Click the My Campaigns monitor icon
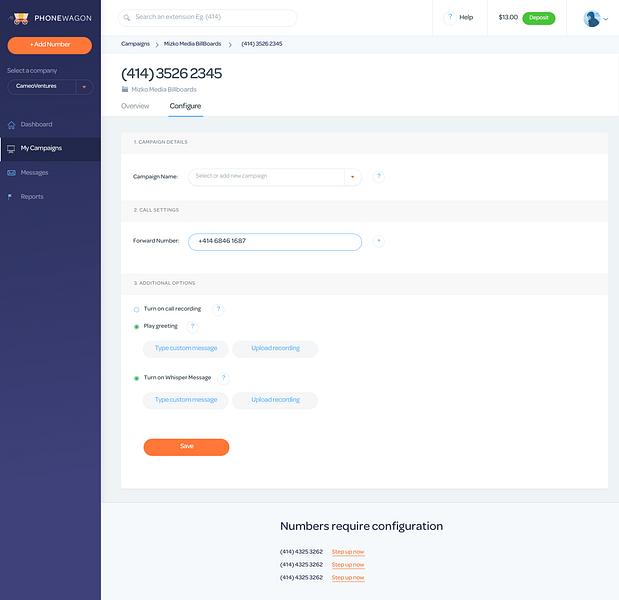This screenshot has height=600, width=619. (11, 149)
